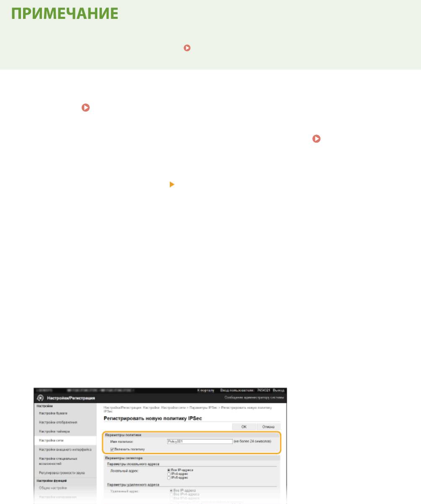Click the gear icon beside Настройки/Регистрация
421x504 pixels.
(39, 398)
